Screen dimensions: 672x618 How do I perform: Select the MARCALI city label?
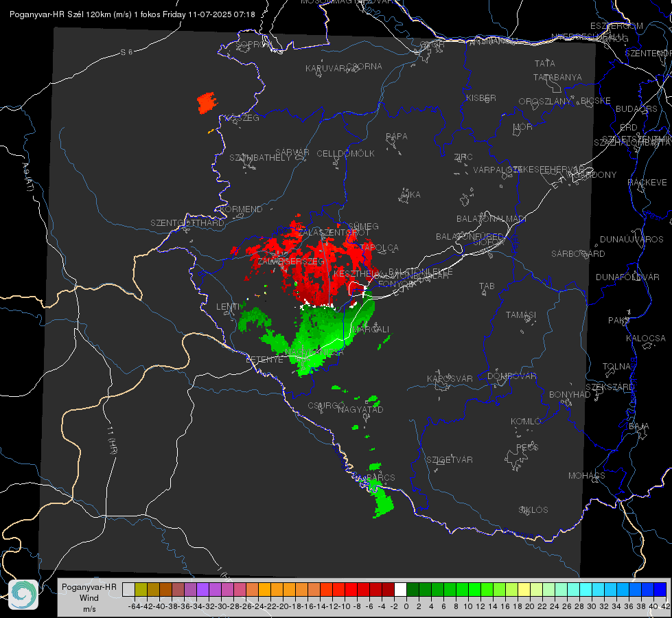pos(371,329)
